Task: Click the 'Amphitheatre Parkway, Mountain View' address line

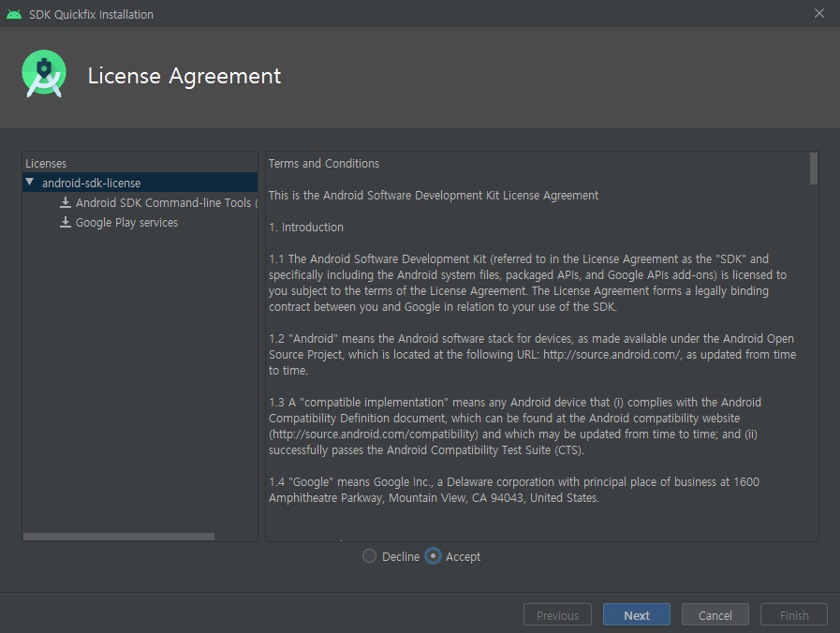Action: [x=434, y=498]
